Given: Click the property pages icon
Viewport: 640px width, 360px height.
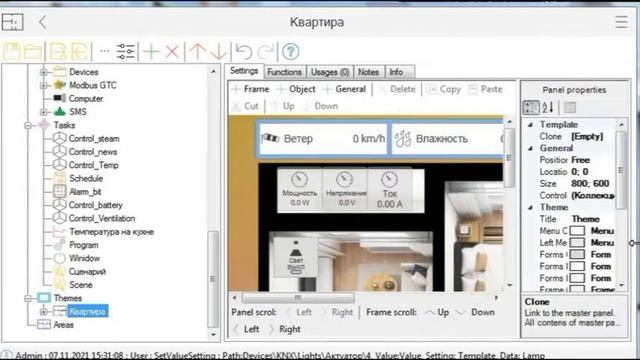Looking at the screenshot, I should (570, 107).
